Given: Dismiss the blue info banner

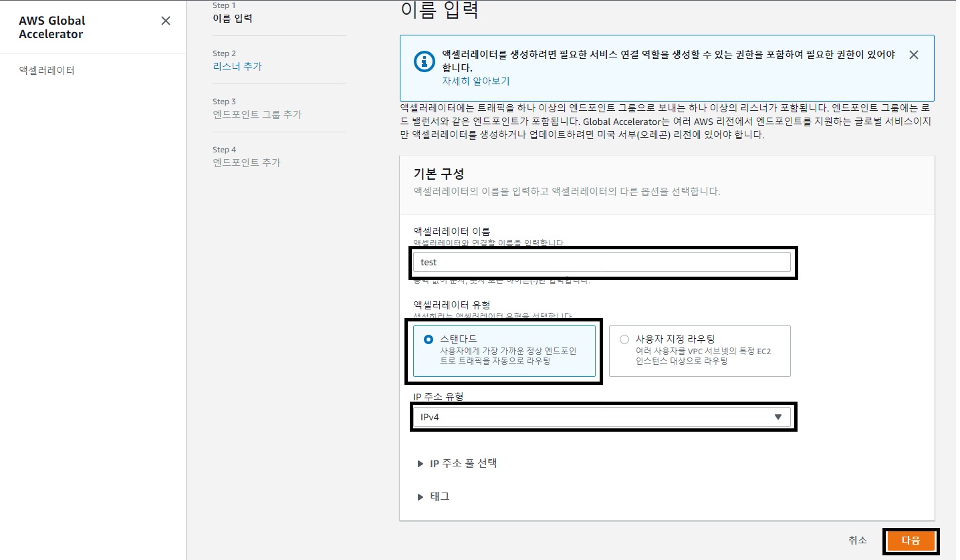Looking at the screenshot, I should pos(914,55).
